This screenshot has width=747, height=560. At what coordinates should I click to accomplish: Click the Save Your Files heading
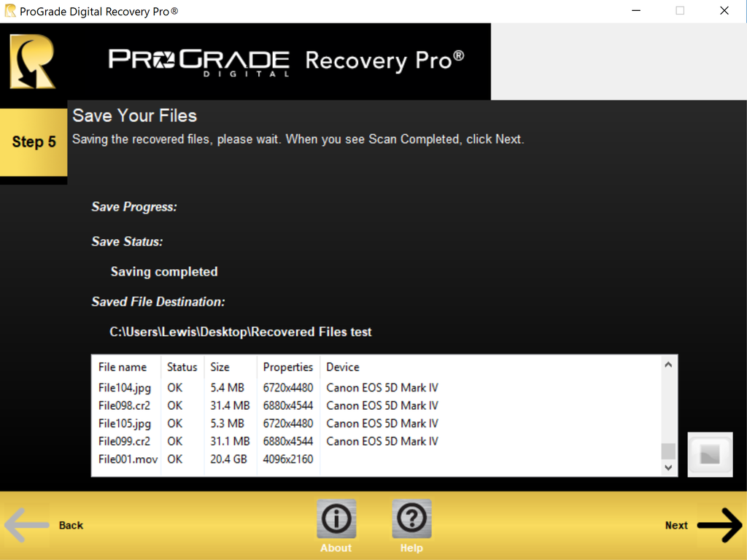click(133, 115)
